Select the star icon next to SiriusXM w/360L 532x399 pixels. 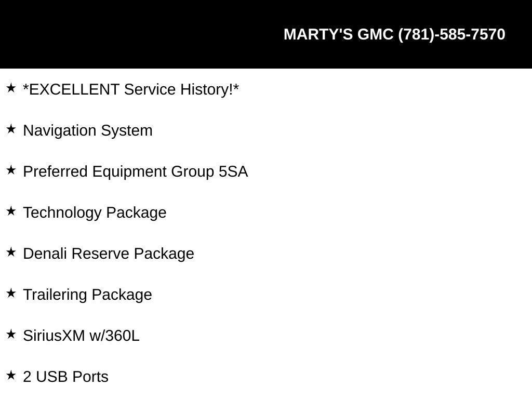click(11, 334)
